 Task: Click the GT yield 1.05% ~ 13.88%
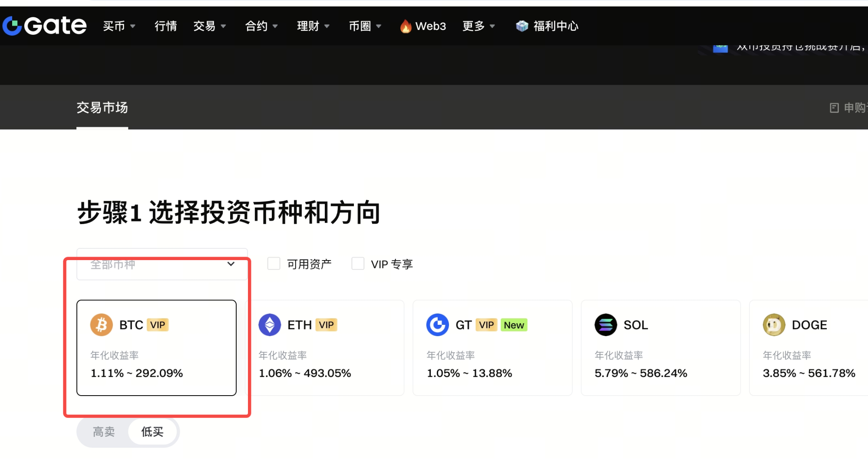coord(469,373)
